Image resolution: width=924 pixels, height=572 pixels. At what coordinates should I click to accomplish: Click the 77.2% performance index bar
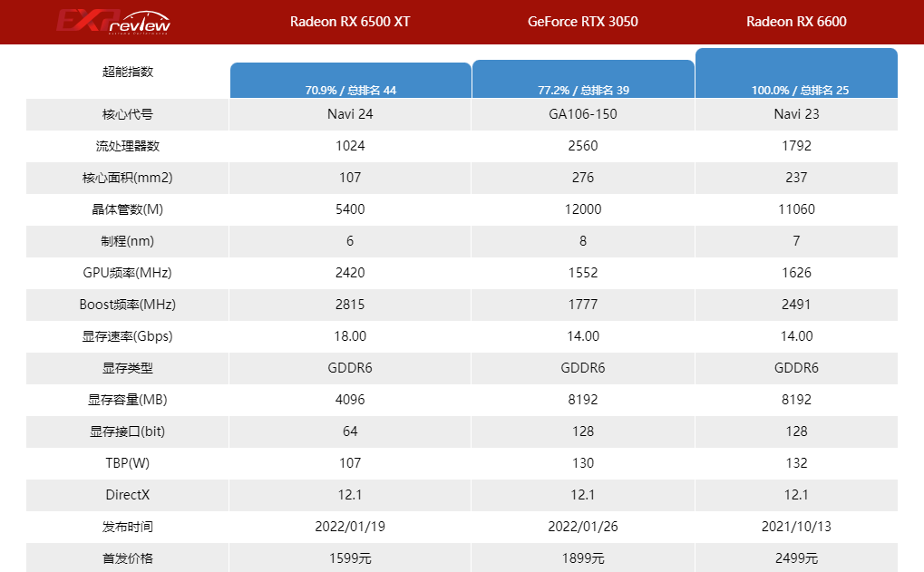[x=583, y=79]
